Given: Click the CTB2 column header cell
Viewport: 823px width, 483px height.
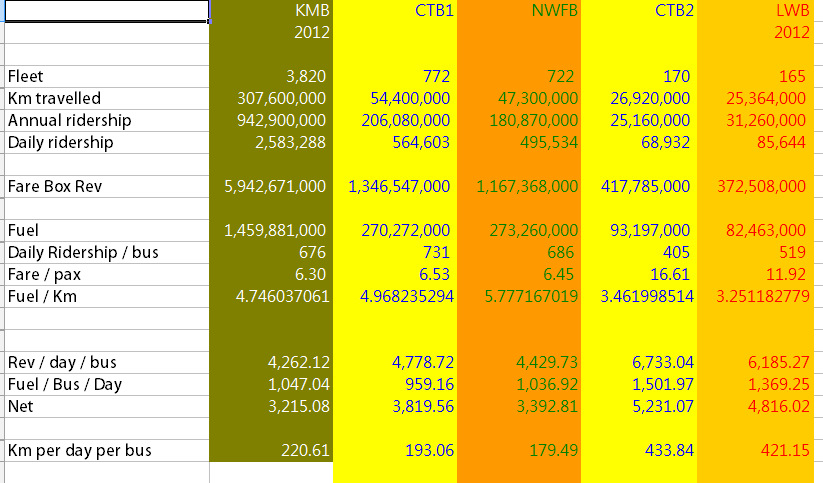Looking at the screenshot, I should click(674, 10).
